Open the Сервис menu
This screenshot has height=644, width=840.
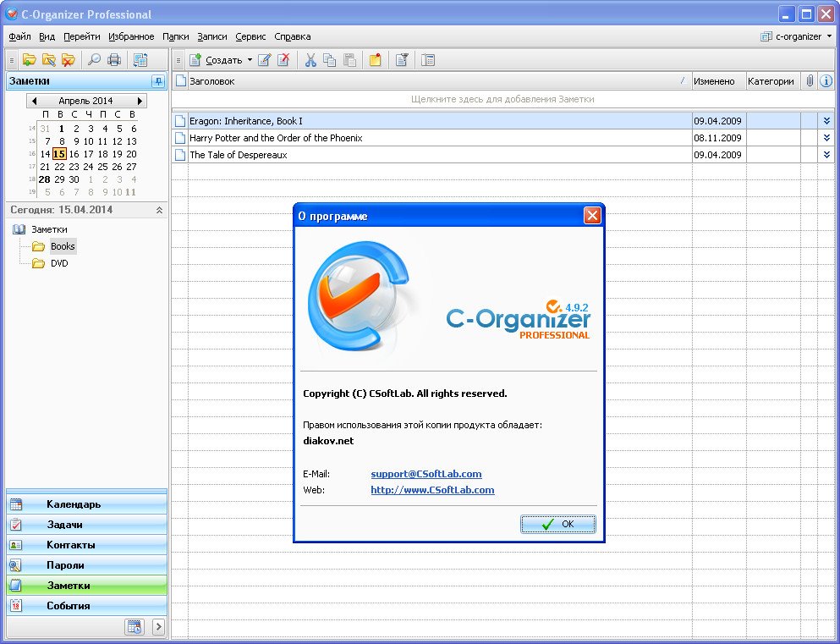pos(250,36)
